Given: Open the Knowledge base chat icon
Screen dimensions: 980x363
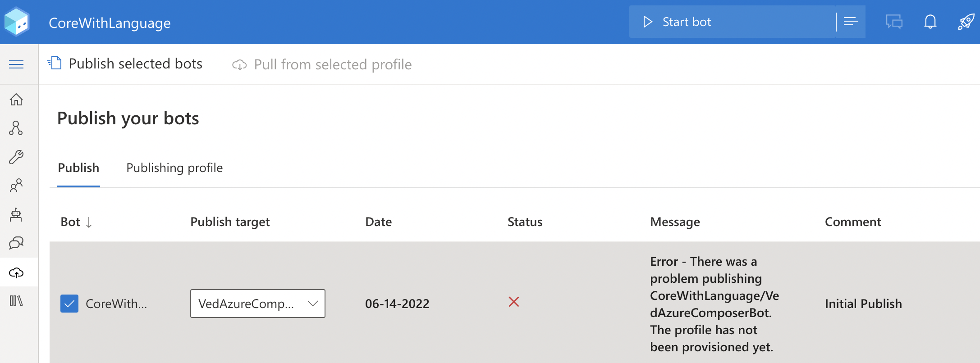Looking at the screenshot, I should point(16,243).
